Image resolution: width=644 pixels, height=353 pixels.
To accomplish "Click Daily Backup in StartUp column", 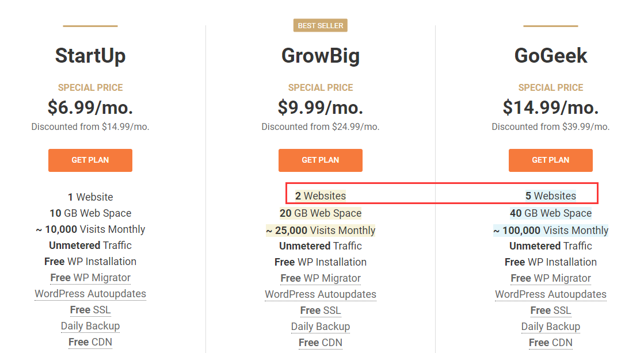I will click(x=90, y=326).
